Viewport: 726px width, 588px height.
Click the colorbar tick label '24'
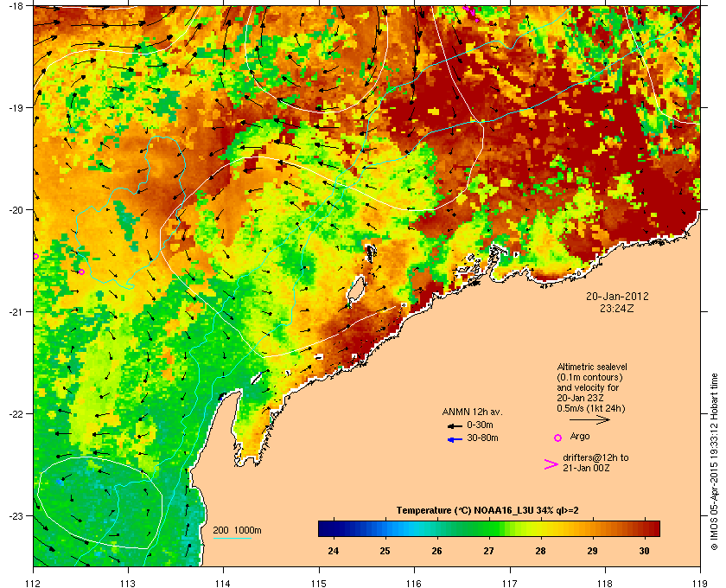[x=334, y=551]
